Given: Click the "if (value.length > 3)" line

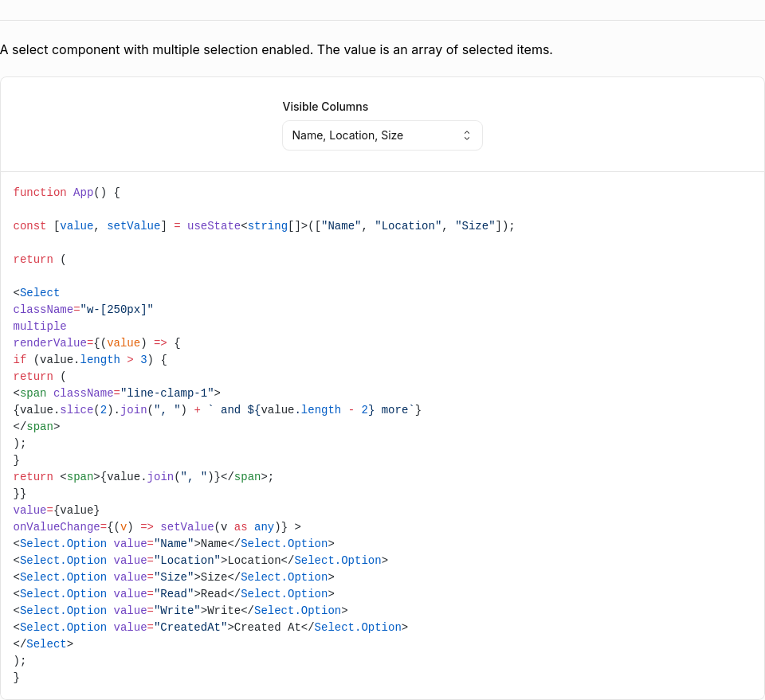Looking at the screenshot, I should pyautogui.click(x=90, y=360).
